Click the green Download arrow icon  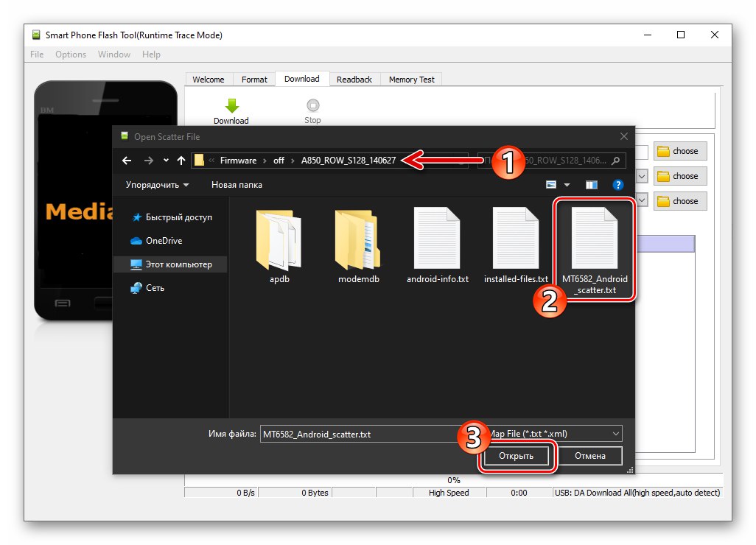coord(232,105)
